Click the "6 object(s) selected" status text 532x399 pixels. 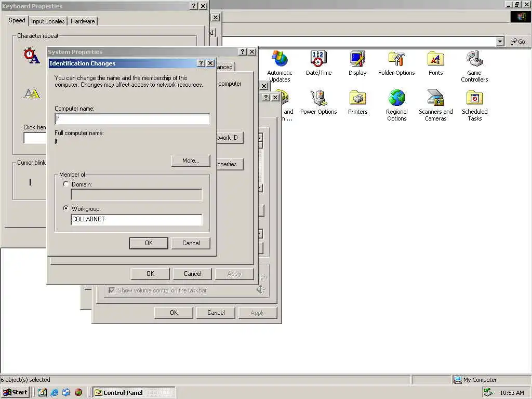pos(25,380)
